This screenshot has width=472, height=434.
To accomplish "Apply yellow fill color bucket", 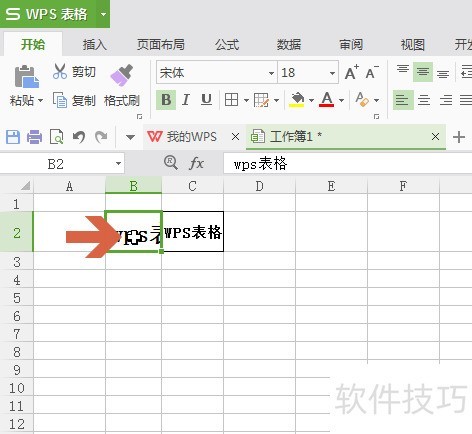I will [297, 100].
